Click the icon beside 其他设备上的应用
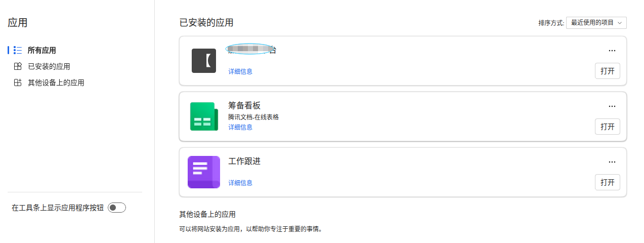This screenshot has height=243, width=644. pyautogui.click(x=18, y=83)
